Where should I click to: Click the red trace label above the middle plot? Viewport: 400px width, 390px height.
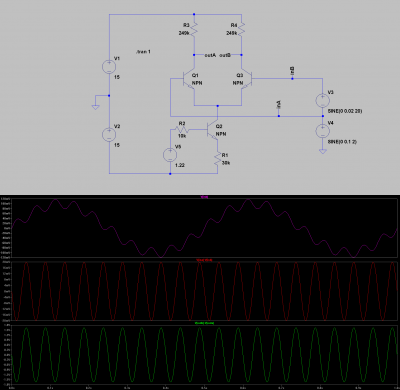click(x=204, y=260)
